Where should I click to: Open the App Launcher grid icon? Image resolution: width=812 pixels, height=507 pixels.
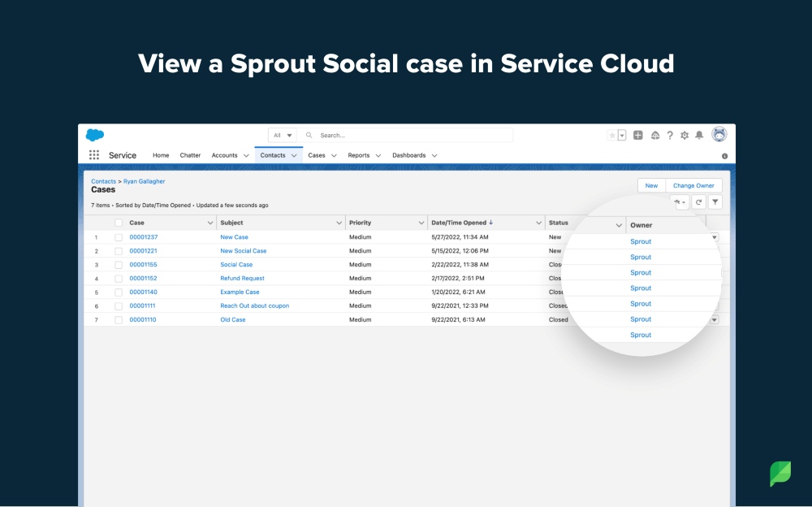point(93,155)
